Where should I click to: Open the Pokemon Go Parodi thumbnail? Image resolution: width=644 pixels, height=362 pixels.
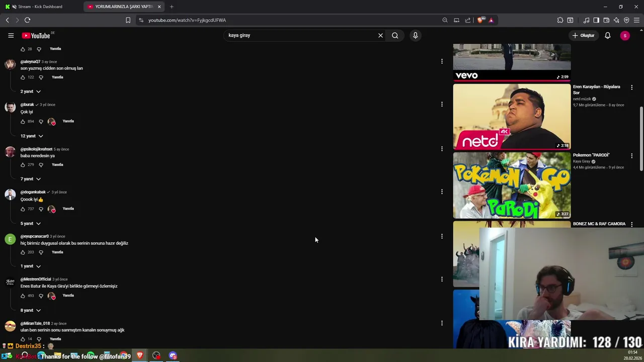[512, 185]
